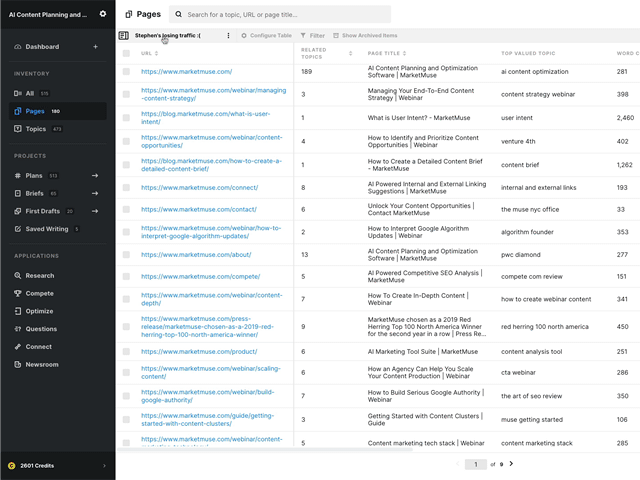Click the Dashboard gauge icon
This screenshot has height=480, width=640.
[18, 47]
